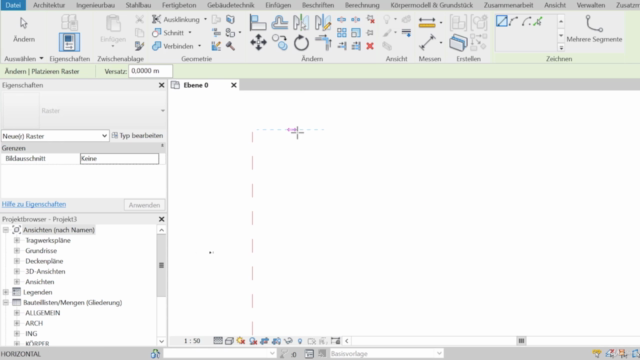Expand the 3D-Ansichten tree node

pos(17,271)
